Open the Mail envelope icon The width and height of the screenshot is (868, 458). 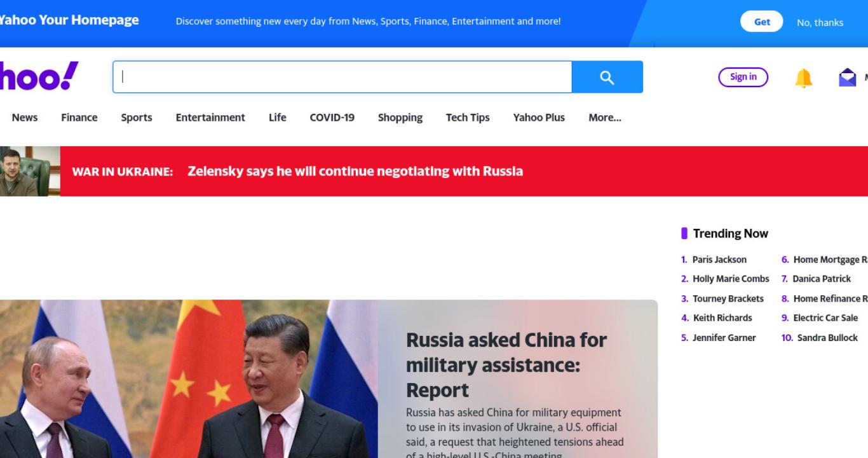[847, 78]
